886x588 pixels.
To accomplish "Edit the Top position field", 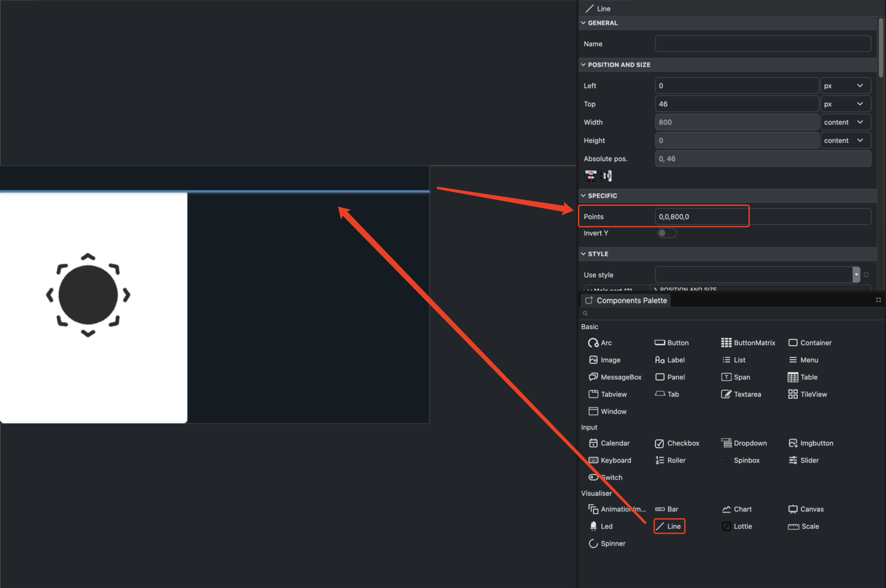I will coord(736,104).
